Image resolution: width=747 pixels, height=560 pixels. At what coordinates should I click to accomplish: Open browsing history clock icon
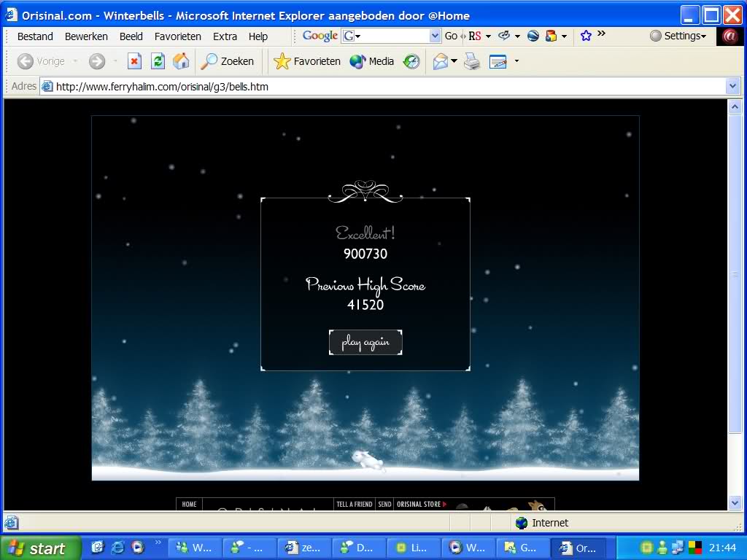tap(412, 61)
